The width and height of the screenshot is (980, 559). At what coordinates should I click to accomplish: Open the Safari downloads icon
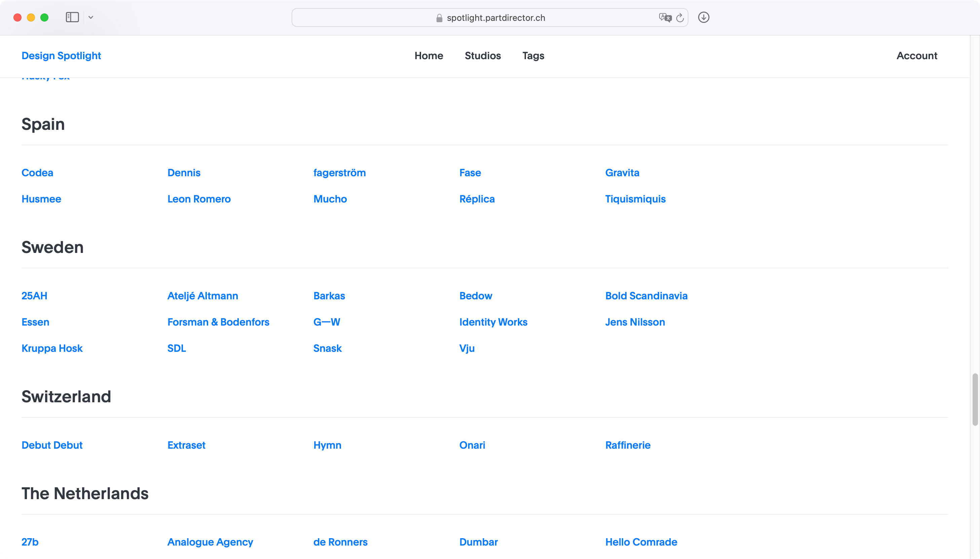click(703, 17)
